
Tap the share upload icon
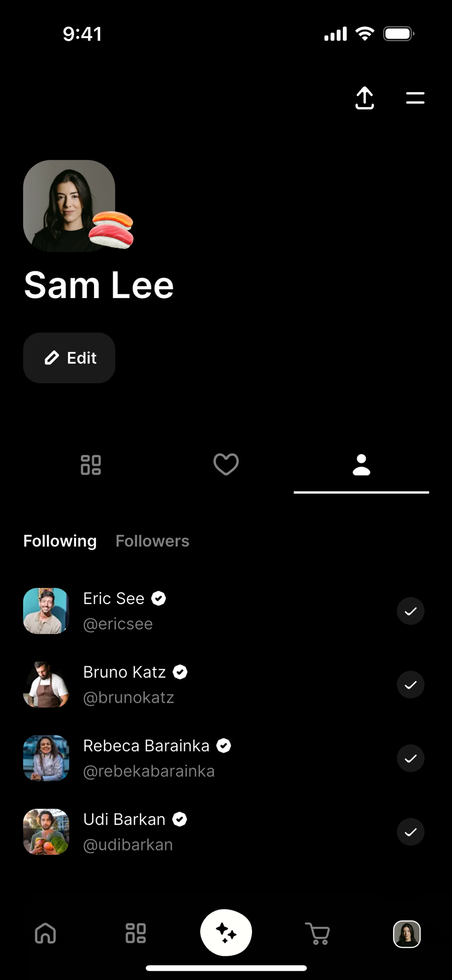coord(364,98)
